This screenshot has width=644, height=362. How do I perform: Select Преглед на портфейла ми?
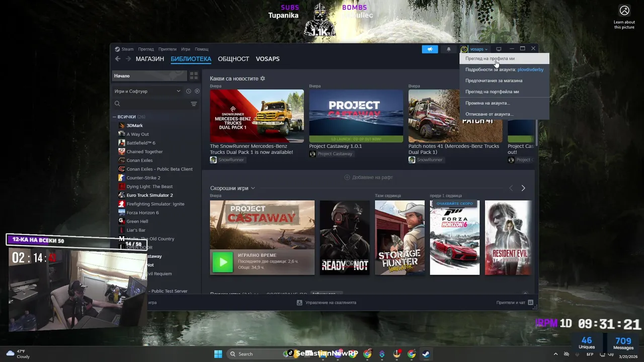[504, 92]
